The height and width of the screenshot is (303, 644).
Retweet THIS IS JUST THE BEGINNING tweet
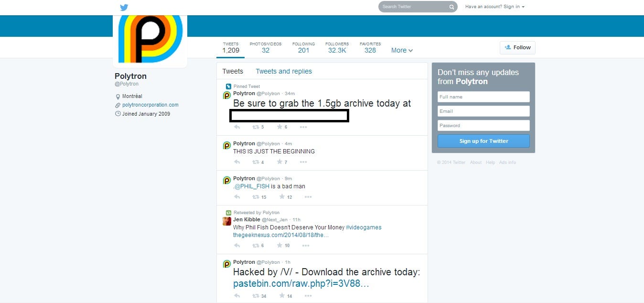256,162
